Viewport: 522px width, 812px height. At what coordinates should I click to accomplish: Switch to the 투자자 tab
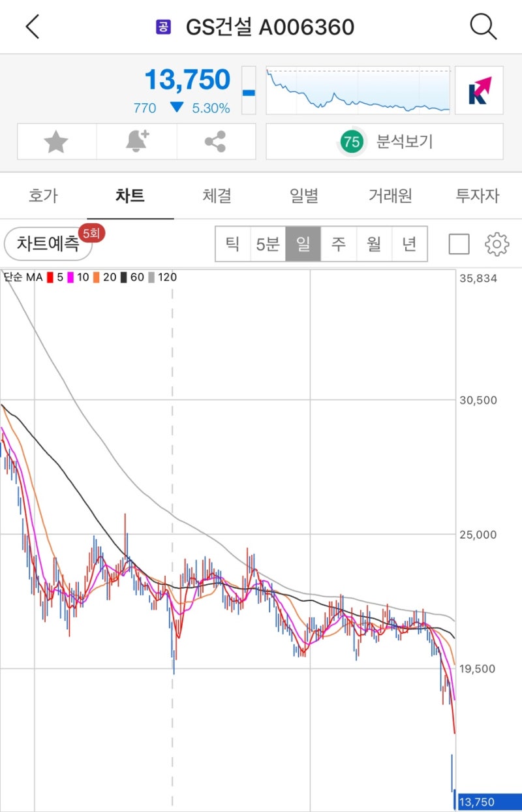click(x=476, y=196)
